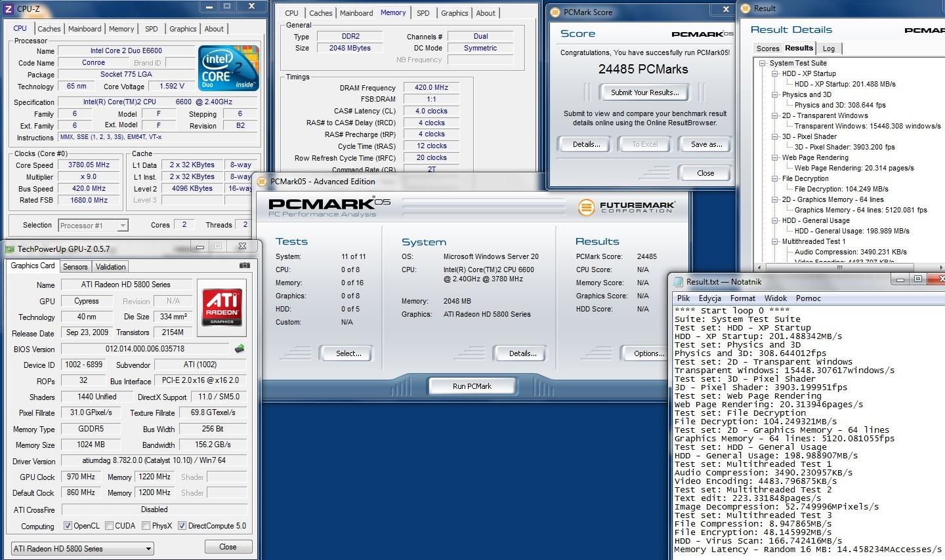Open the SPD tab in the CPU-Z Memory window
The width and height of the screenshot is (945, 560).
pos(423,13)
